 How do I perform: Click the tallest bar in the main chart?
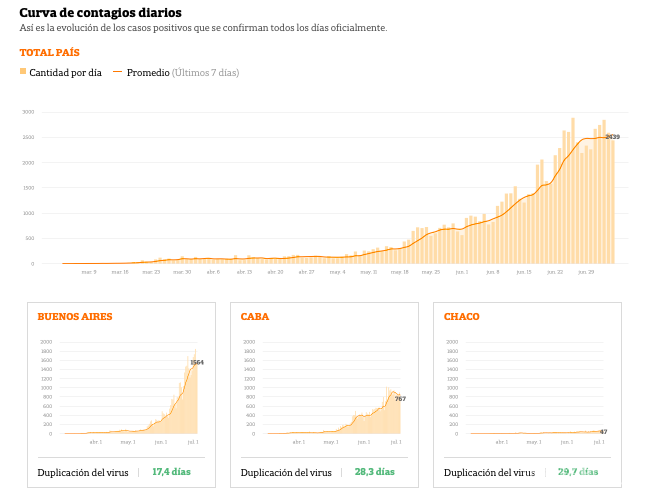point(573,190)
